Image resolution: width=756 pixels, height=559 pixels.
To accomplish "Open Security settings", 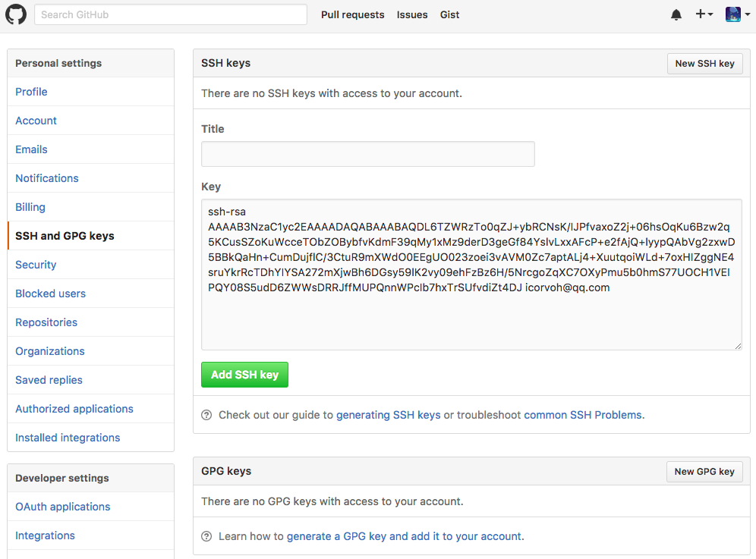I will tap(90, 265).
